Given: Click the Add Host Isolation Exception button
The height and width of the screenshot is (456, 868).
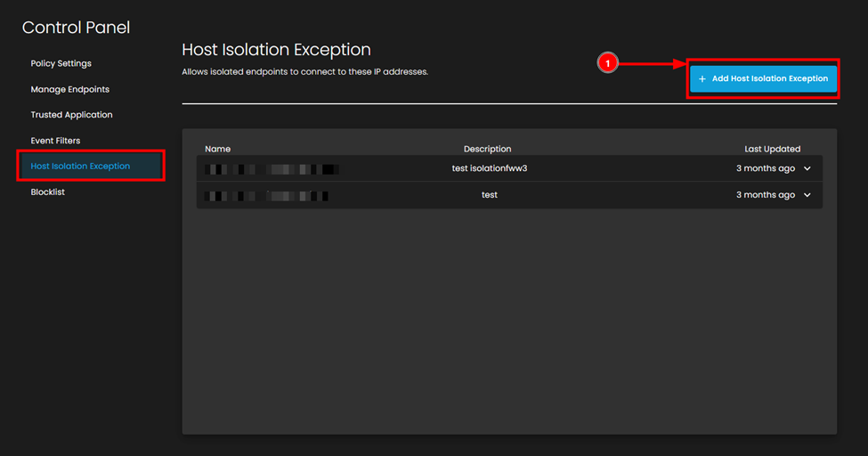Looking at the screenshot, I should (x=763, y=79).
